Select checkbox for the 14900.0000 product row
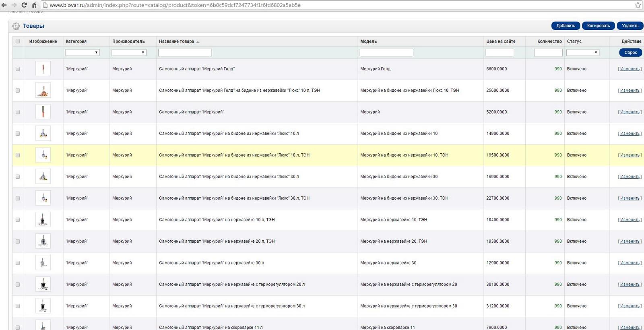This screenshot has width=644, height=330. pyautogui.click(x=18, y=134)
